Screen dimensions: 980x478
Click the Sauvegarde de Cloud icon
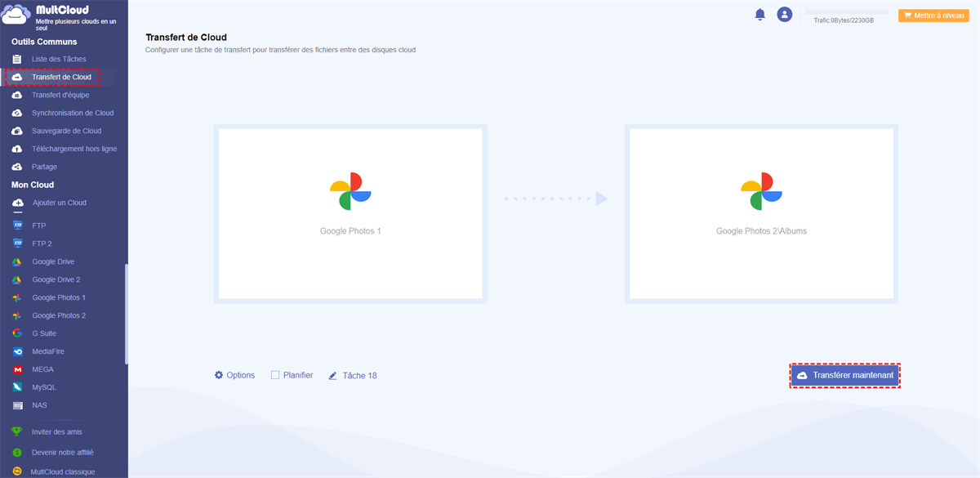click(x=17, y=131)
